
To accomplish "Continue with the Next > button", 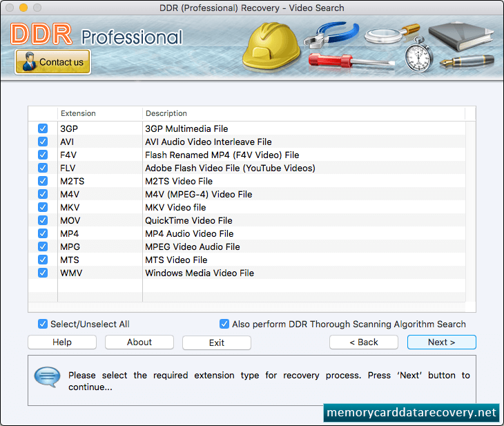I will (x=442, y=342).
